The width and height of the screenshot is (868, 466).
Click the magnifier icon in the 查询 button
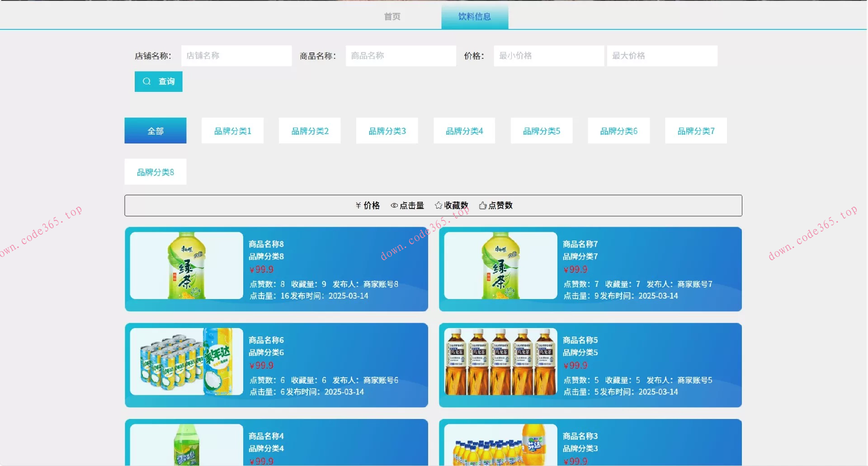pyautogui.click(x=146, y=81)
